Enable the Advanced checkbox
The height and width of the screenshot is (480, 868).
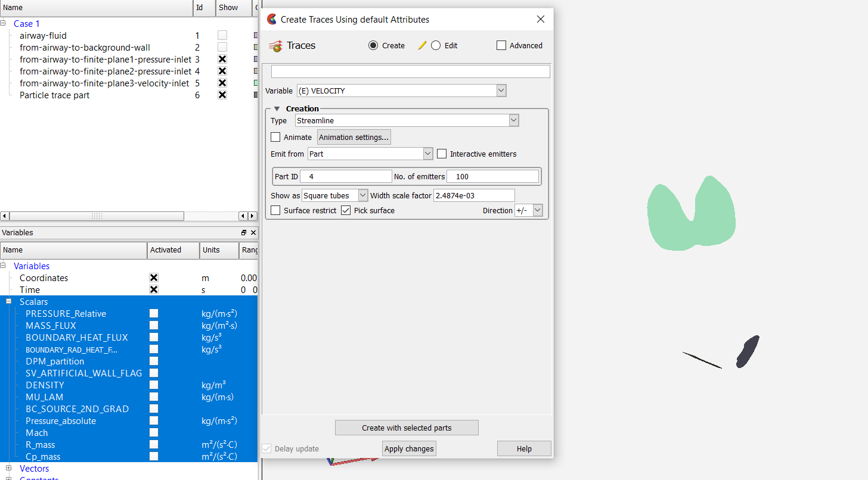point(501,45)
